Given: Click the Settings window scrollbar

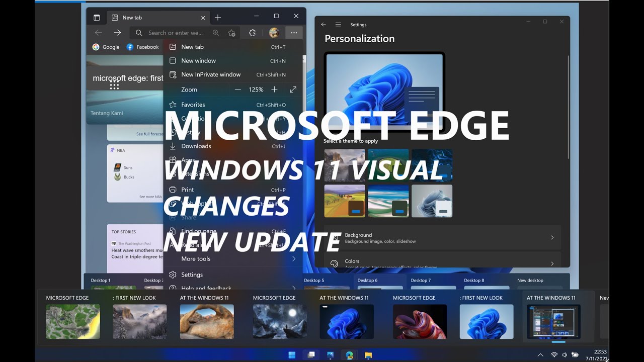Looking at the screenshot, I should 568,108.
